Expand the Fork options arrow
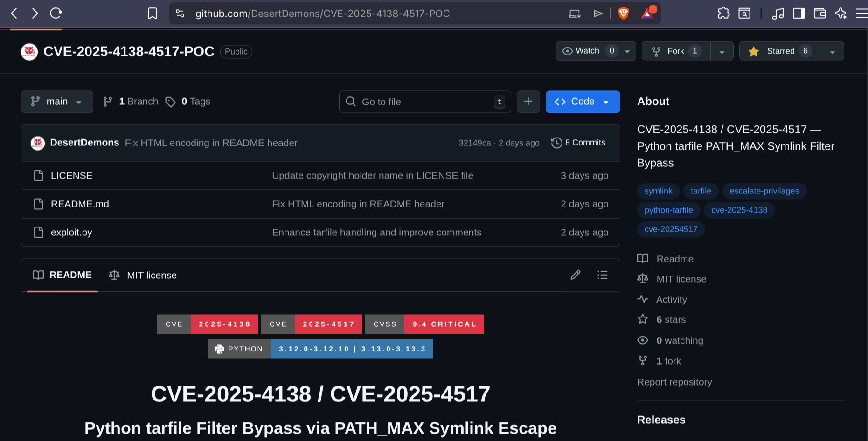 [x=722, y=52]
